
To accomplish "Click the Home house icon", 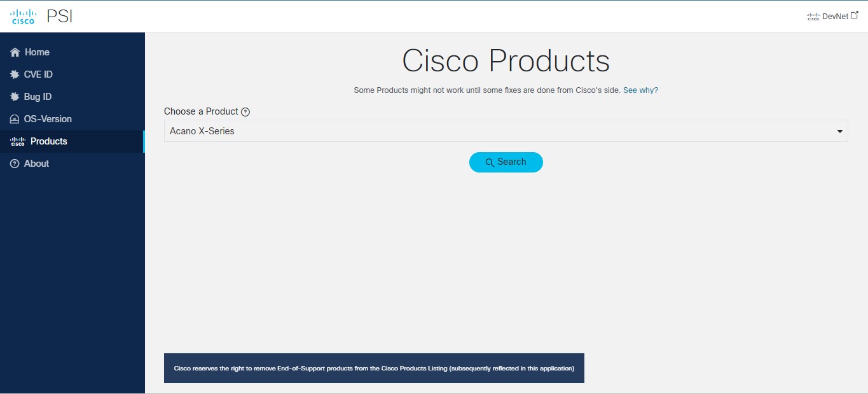I will (15, 52).
